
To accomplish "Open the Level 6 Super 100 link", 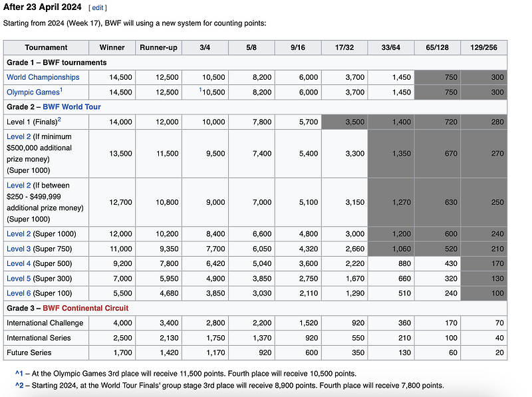I will [19, 293].
